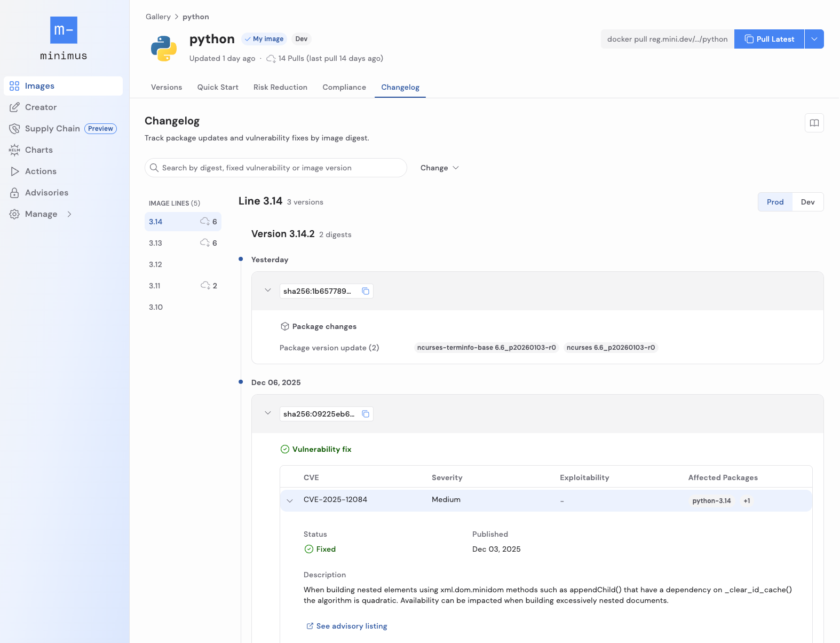
Task: Click the Affected Packages column header
Action: pyautogui.click(x=723, y=477)
